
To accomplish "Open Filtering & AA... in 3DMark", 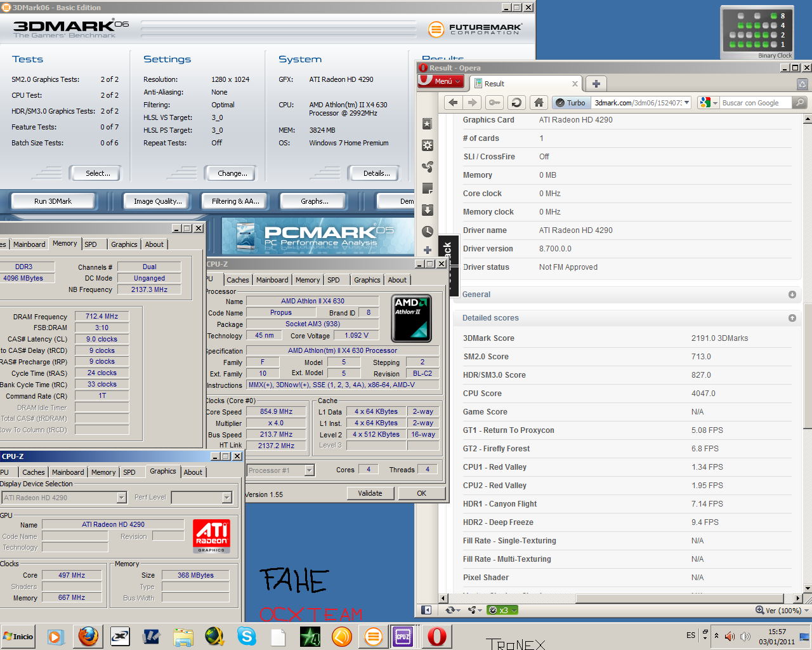I will point(235,201).
